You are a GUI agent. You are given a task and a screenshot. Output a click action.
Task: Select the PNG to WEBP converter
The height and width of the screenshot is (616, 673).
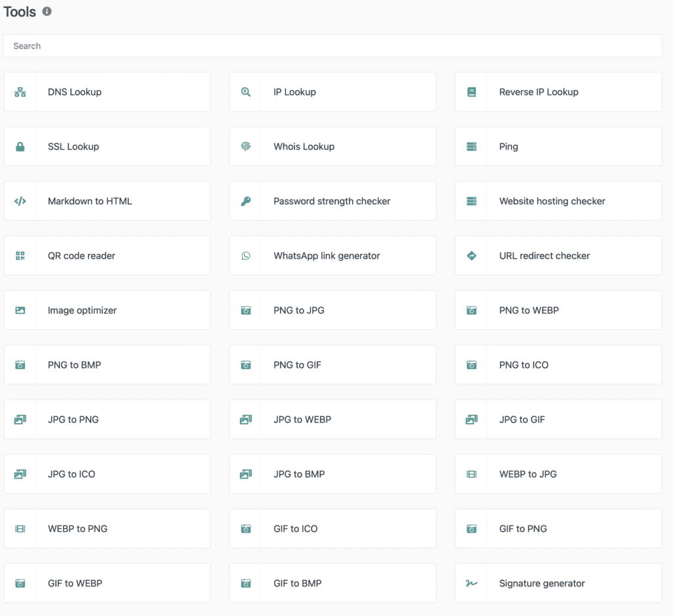(x=528, y=310)
